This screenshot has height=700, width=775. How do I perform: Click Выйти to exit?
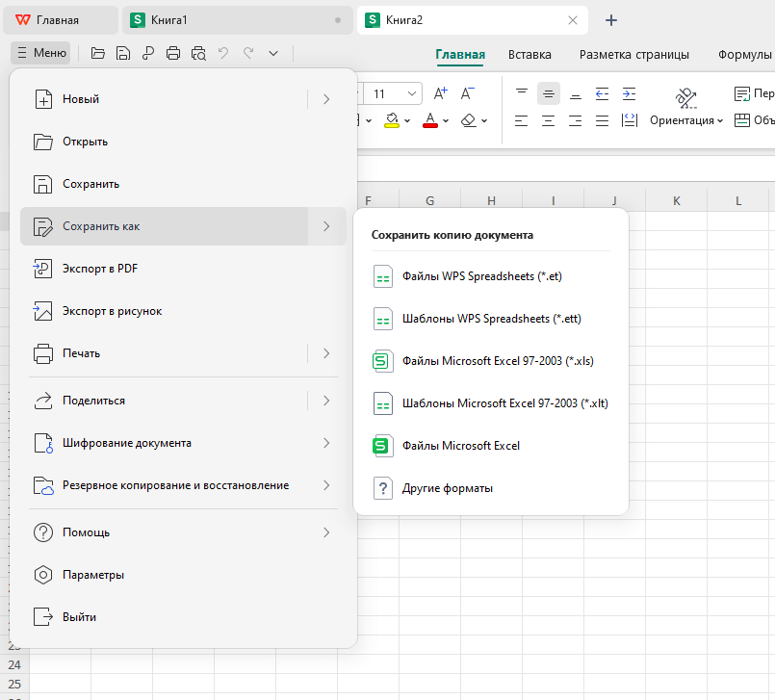point(183,617)
